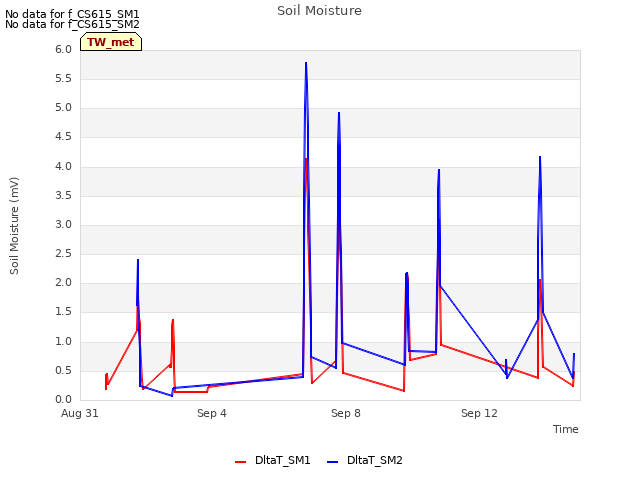Click the Aug 31 x-axis label
The height and width of the screenshot is (480, 640).
pyautogui.click(x=80, y=413)
